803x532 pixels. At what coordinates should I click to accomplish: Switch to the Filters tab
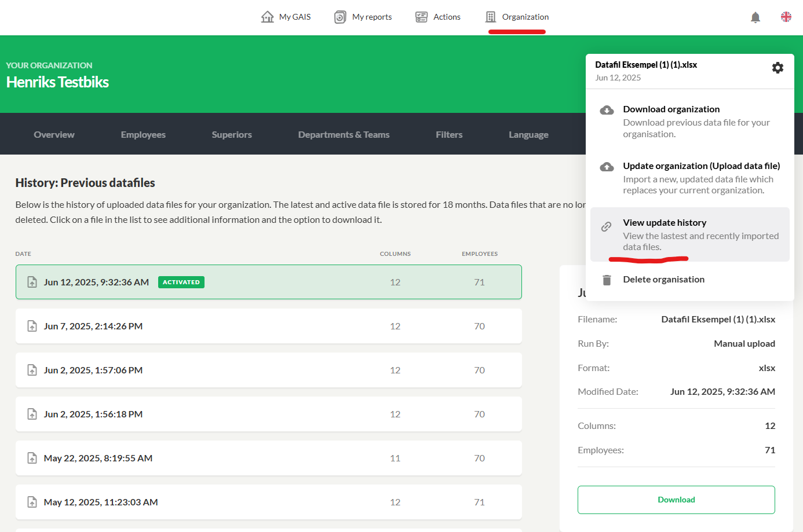[x=449, y=134]
